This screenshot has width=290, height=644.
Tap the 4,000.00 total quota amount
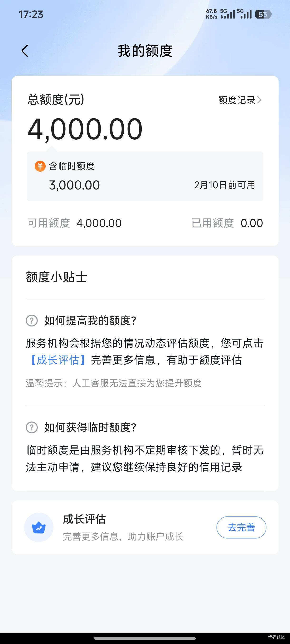[x=85, y=129]
